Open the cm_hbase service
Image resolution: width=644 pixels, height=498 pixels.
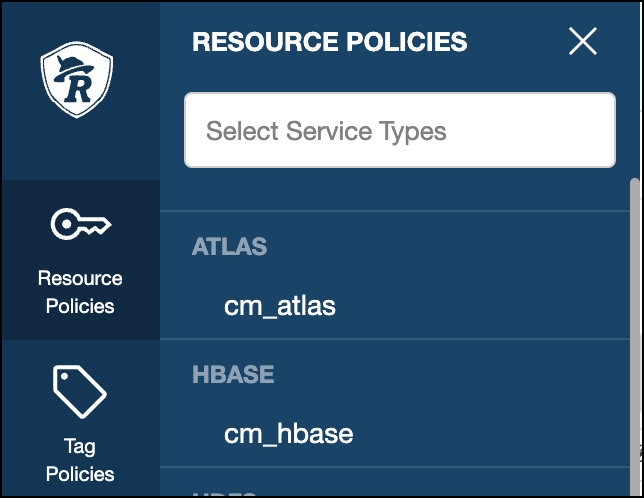click(289, 434)
